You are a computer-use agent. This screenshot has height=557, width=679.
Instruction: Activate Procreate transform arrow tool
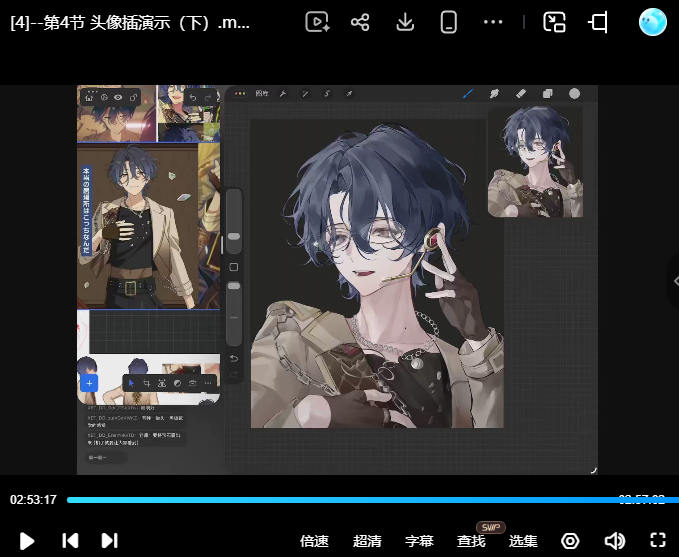(x=349, y=94)
